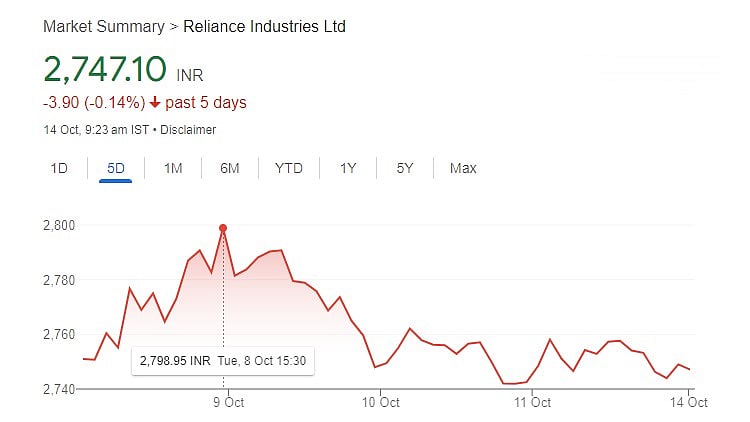Open the Market Summary breadcrumb link
Screen dimensions: 750x422
point(101,27)
